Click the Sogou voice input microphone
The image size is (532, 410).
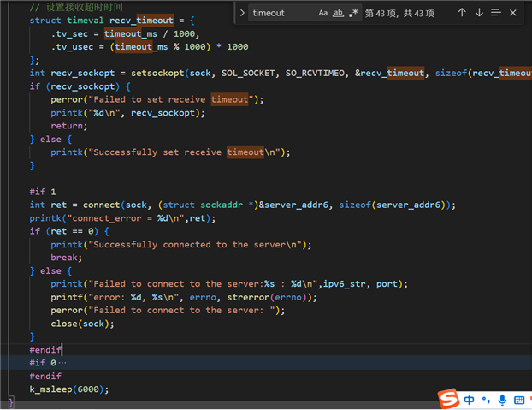click(x=502, y=400)
